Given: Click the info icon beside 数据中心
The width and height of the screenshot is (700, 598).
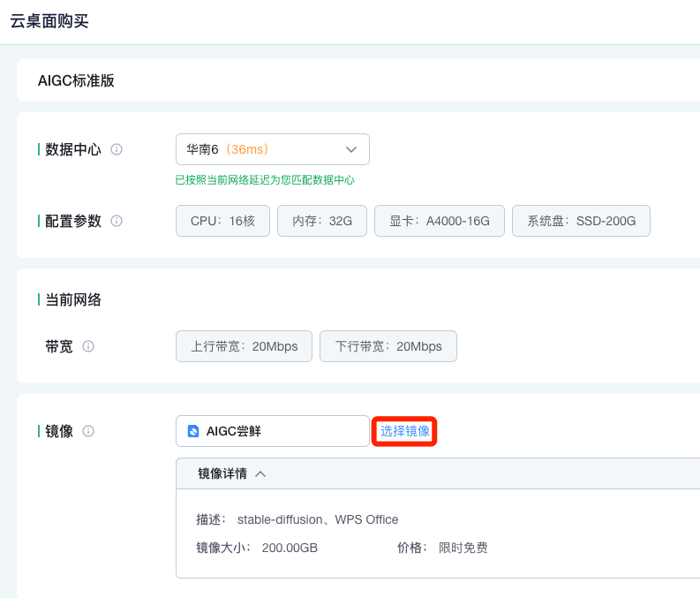Looking at the screenshot, I should (117, 149).
